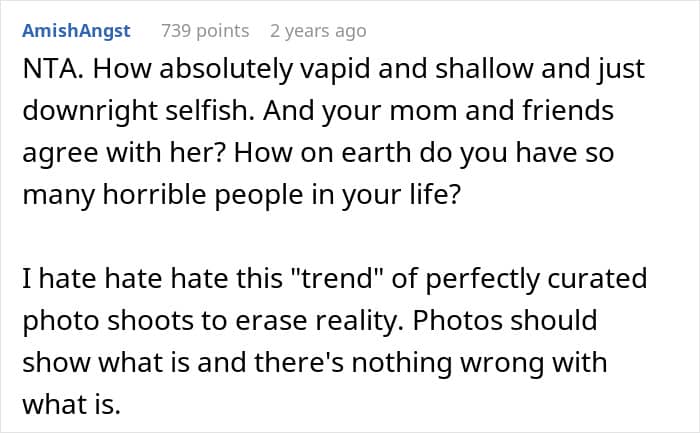This screenshot has width=700, height=433.
Task: Open the AmishAngst user profile link
Action: pos(76,31)
